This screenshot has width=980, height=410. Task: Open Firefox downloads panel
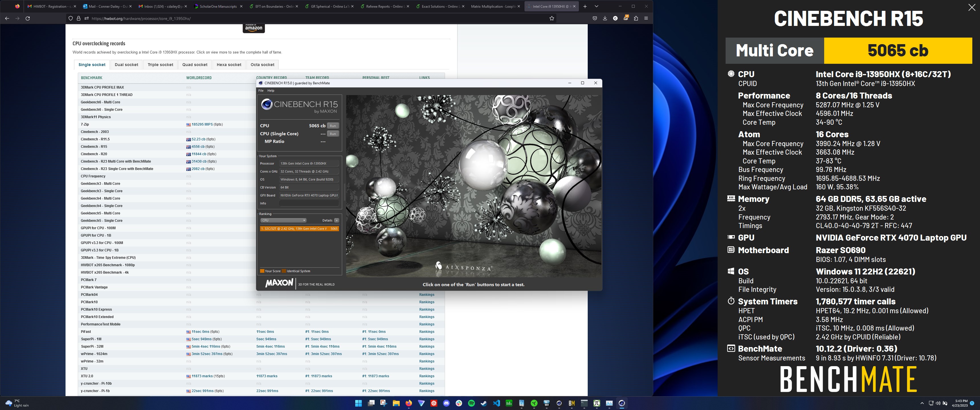[x=605, y=18]
